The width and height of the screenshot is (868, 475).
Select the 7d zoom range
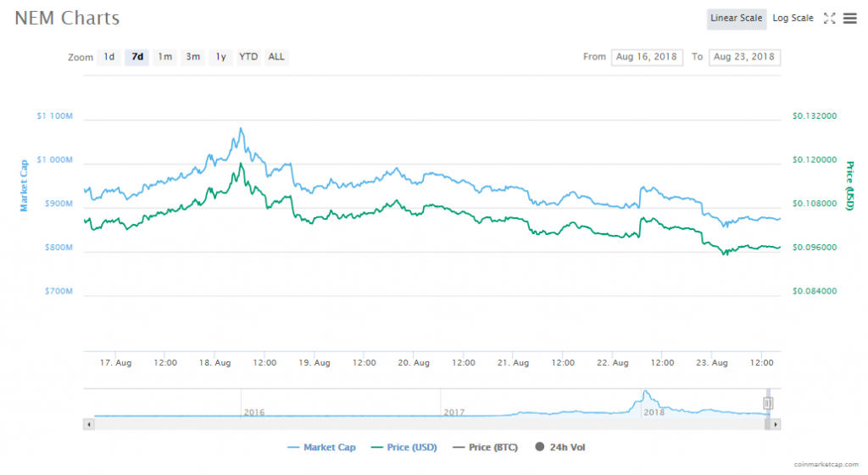coord(136,57)
